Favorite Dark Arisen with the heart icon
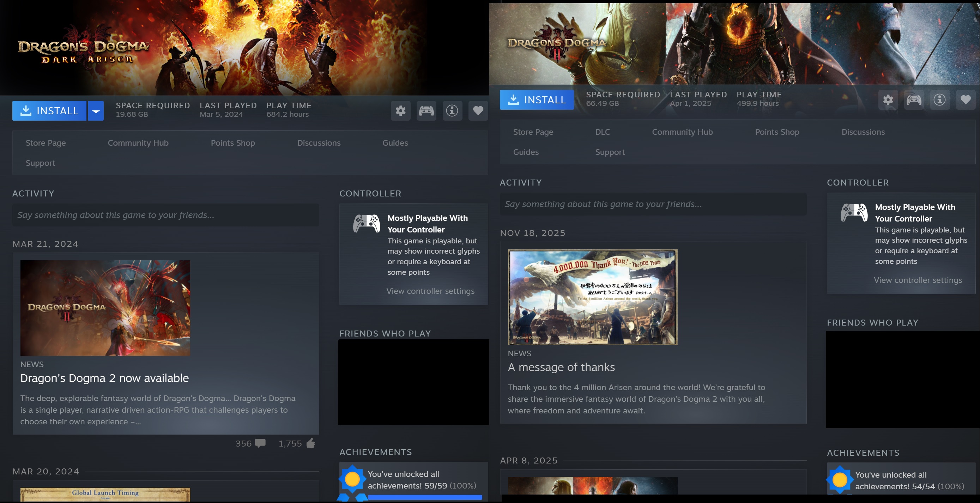980x503 pixels. (x=478, y=111)
